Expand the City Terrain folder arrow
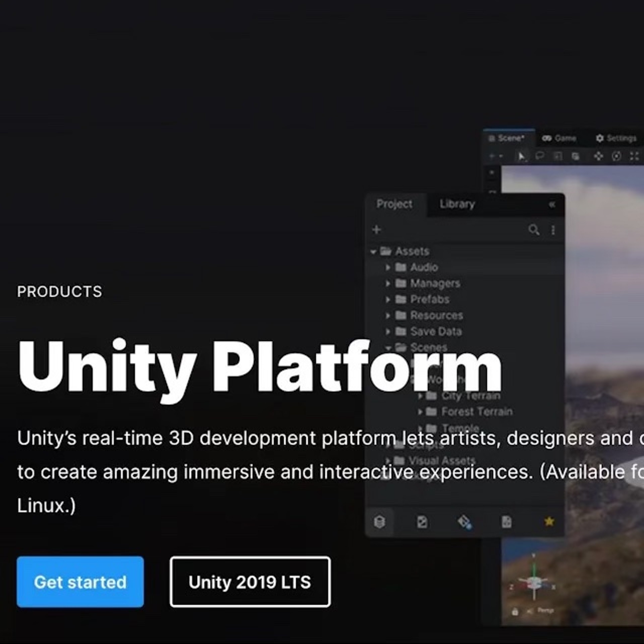This screenshot has width=644, height=644. click(x=420, y=396)
